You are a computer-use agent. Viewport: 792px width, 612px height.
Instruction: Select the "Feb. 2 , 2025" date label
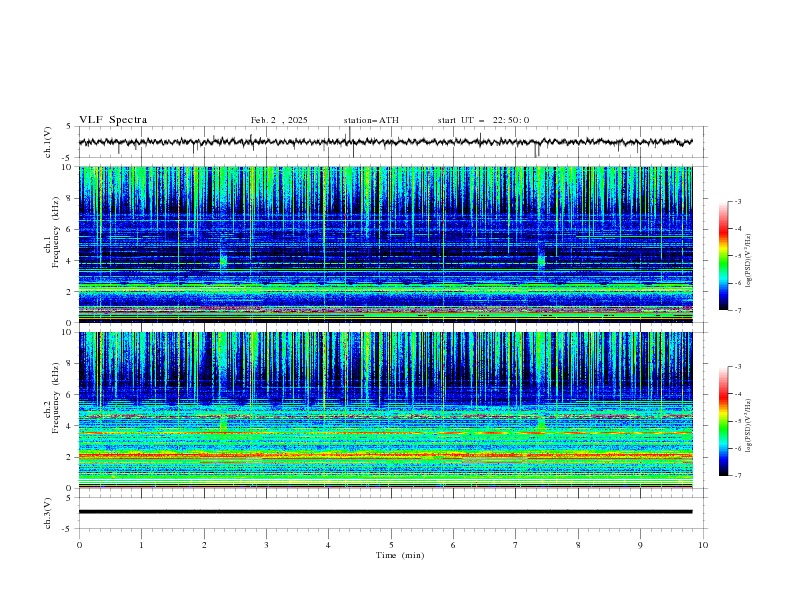(x=279, y=120)
